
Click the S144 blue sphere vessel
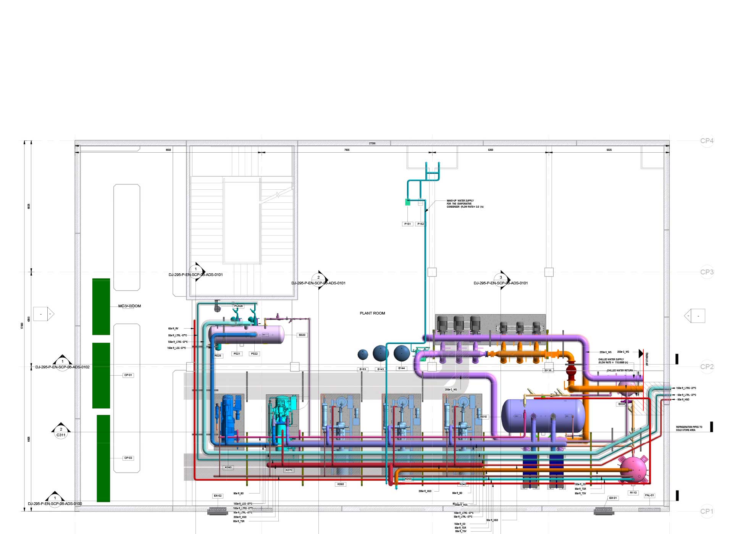[x=402, y=353]
